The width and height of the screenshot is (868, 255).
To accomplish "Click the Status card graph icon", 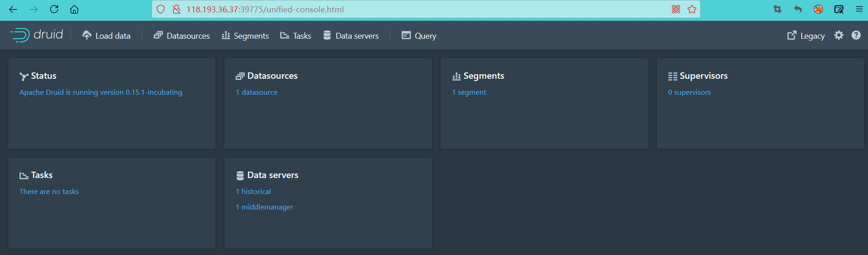I will [24, 76].
